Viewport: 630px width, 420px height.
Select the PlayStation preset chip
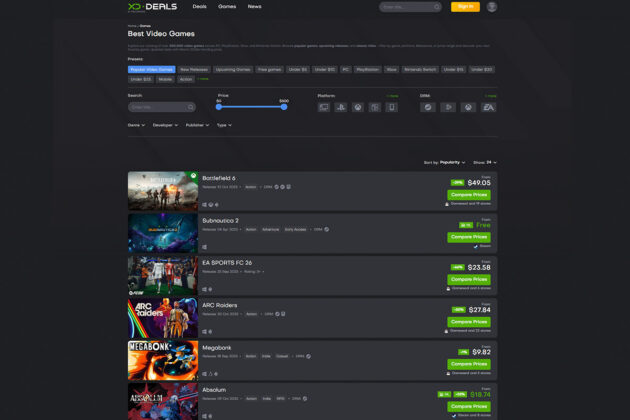click(x=368, y=70)
